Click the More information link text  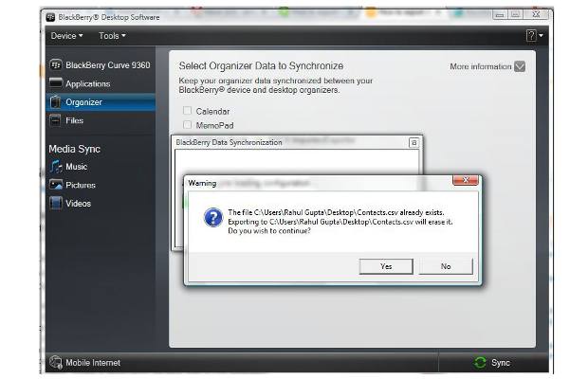[x=481, y=66]
